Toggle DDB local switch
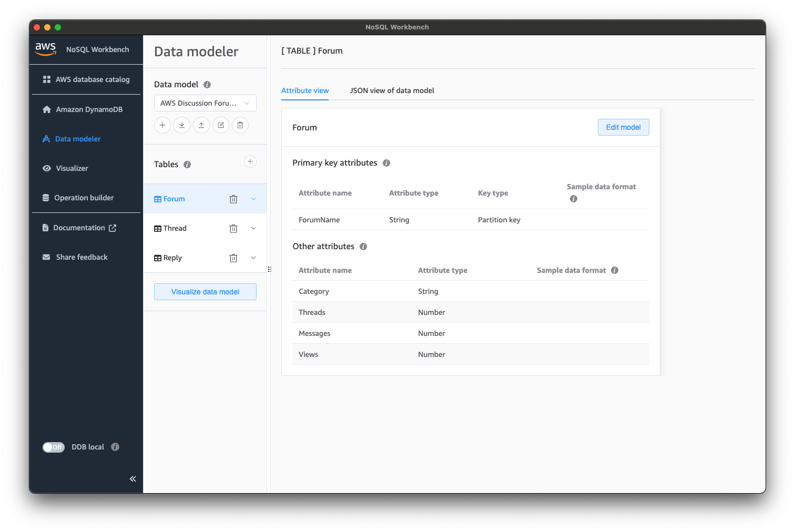795x532 pixels. pyautogui.click(x=54, y=447)
